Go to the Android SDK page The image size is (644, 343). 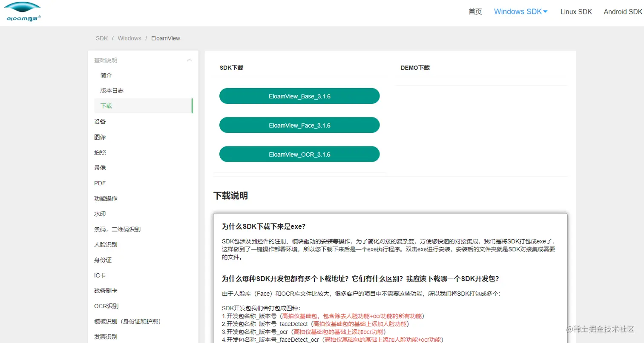point(623,12)
